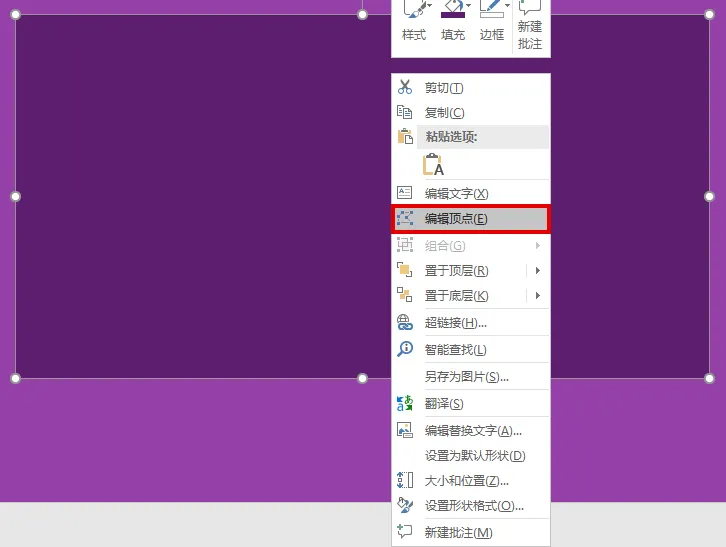Image resolution: width=726 pixels, height=547 pixels.
Task: Click the bottom-right corner handle
Action: [709, 378]
